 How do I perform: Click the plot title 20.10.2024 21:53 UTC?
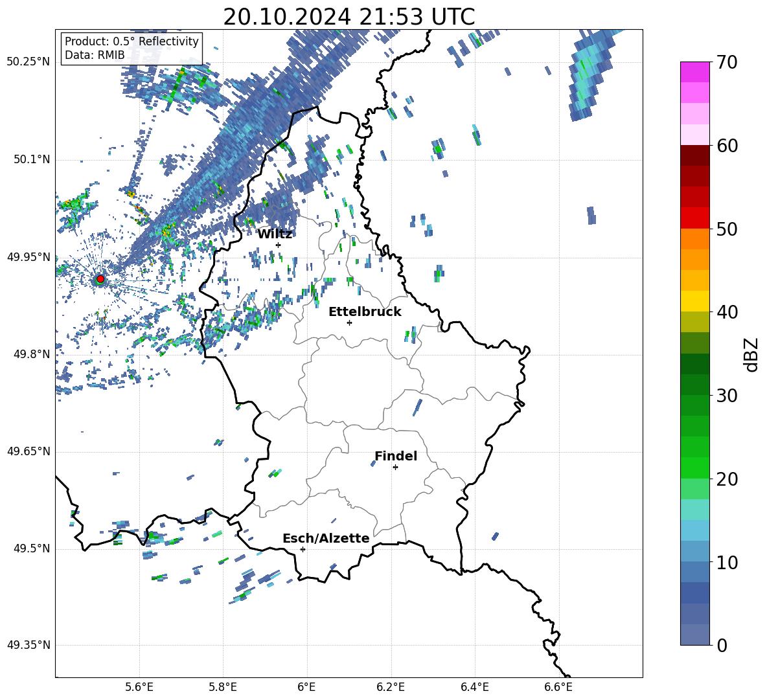coord(349,17)
